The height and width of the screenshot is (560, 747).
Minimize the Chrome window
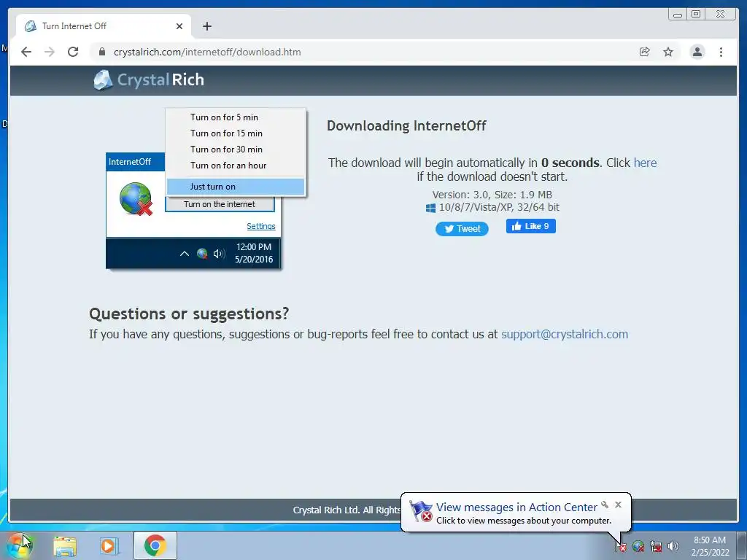tap(678, 15)
